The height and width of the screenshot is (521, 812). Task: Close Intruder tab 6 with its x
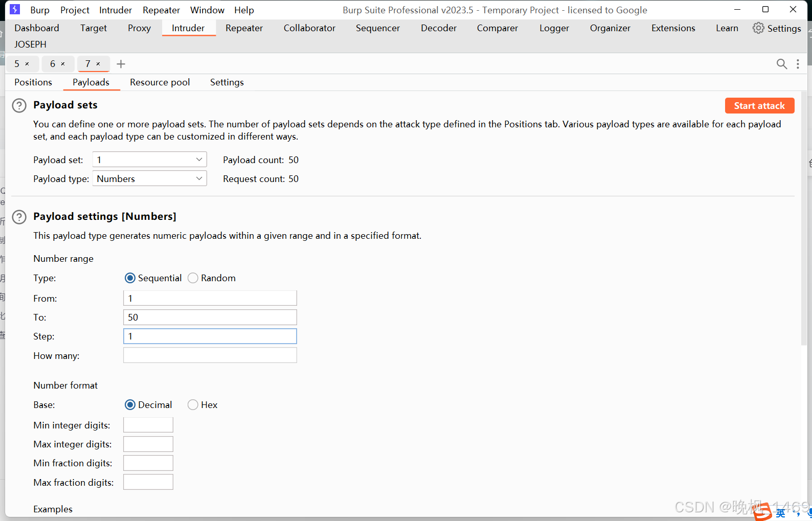(x=63, y=64)
